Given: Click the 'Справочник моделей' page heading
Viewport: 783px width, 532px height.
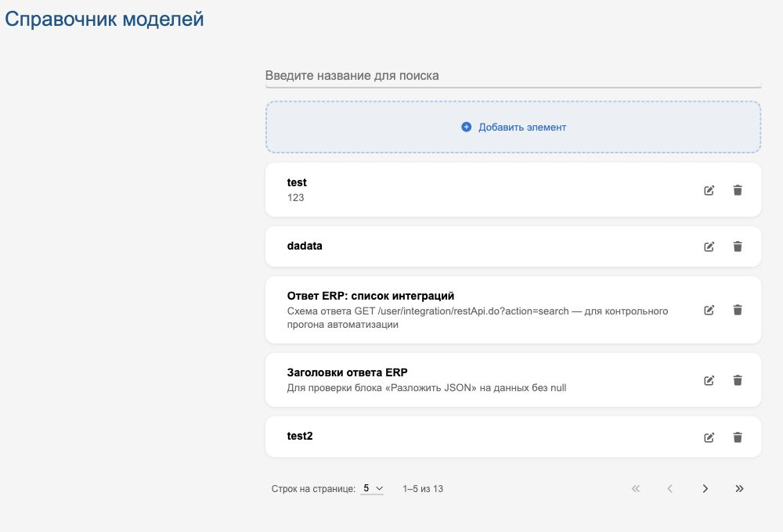Looking at the screenshot, I should (x=104, y=20).
